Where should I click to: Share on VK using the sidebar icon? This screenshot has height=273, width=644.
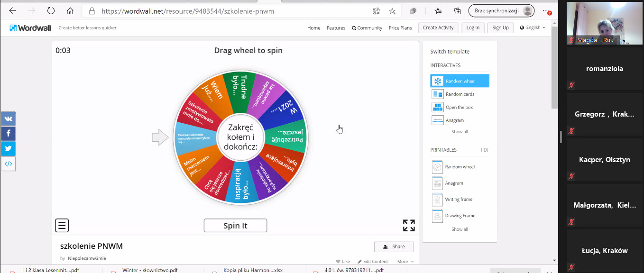8,118
